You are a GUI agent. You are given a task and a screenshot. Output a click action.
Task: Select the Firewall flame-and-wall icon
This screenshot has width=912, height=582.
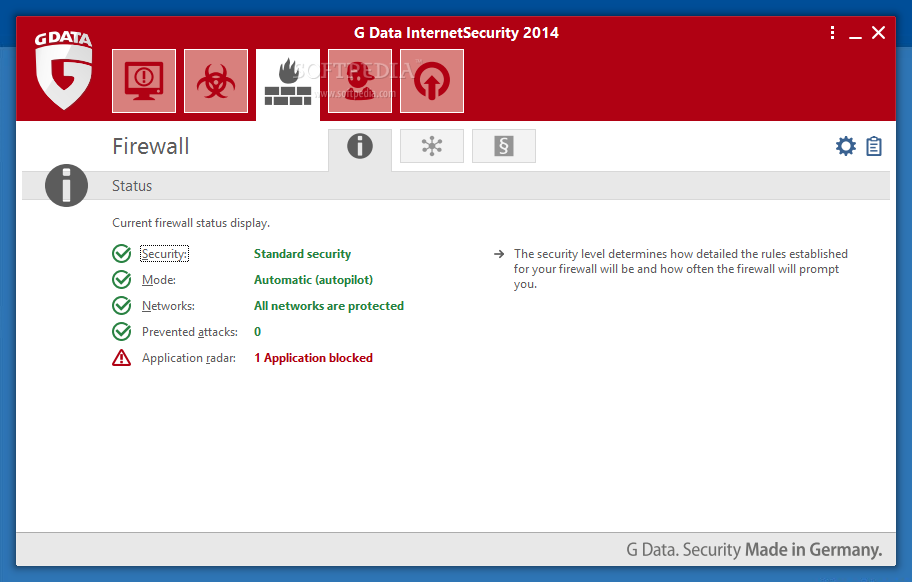coord(288,83)
